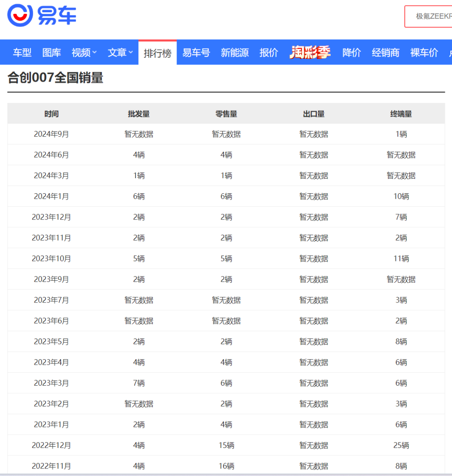Click 暂无数据 出口量 in 2024年9月 row
Image resolution: width=452 pixels, height=476 pixels.
pyautogui.click(x=314, y=134)
